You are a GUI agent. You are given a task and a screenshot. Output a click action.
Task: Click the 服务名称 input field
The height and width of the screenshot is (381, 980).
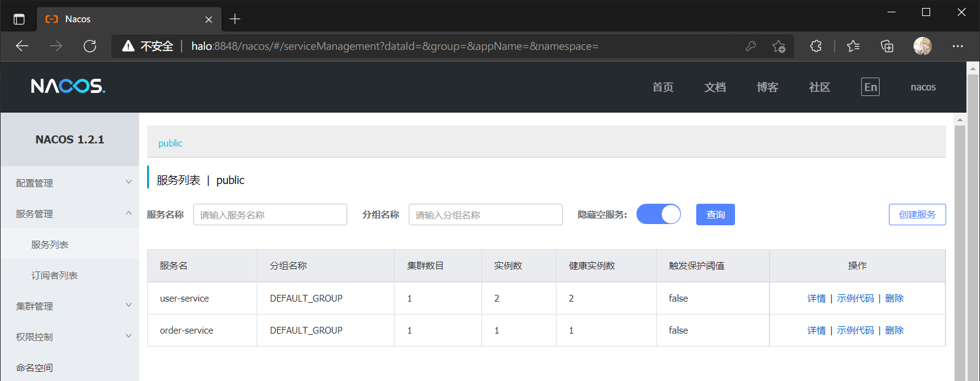tap(270, 215)
